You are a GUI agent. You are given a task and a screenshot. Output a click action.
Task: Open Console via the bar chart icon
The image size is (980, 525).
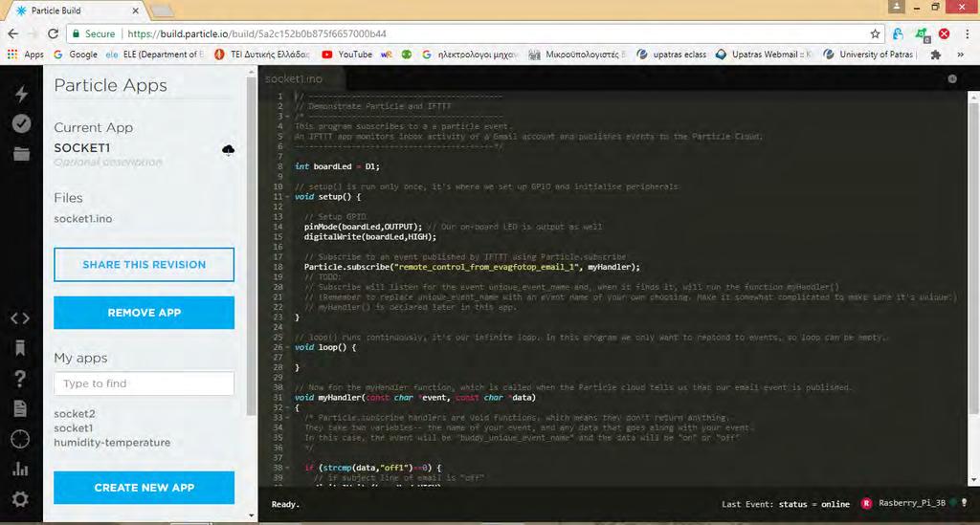click(x=20, y=469)
